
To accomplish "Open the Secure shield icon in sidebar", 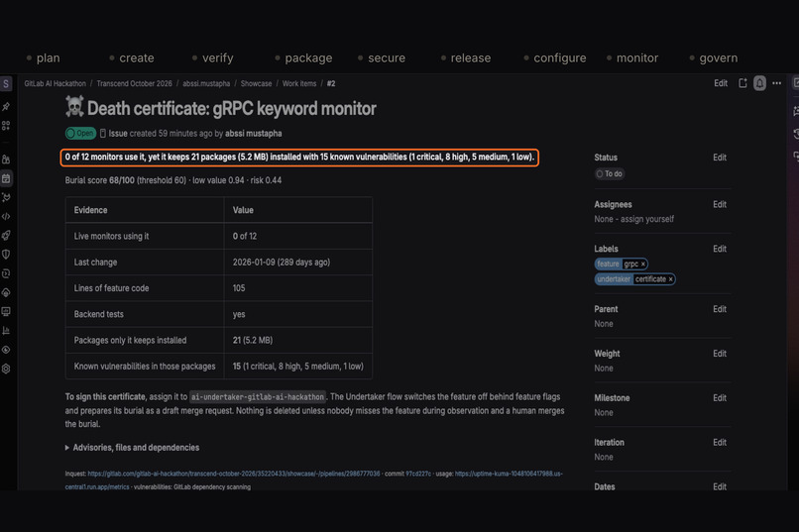I will [6, 254].
